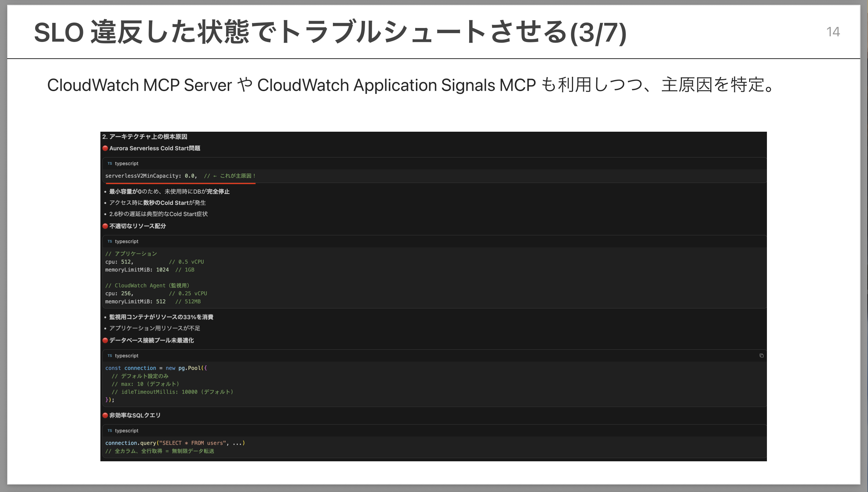Click the comment これが主原因！
This screenshot has width=868, height=492.
coord(238,176)
